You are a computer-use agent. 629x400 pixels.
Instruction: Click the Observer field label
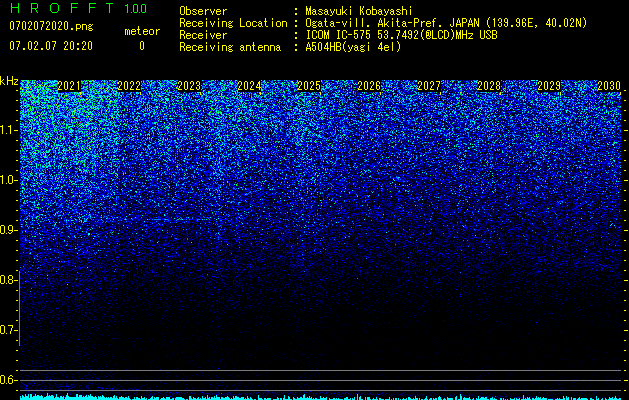203,12
